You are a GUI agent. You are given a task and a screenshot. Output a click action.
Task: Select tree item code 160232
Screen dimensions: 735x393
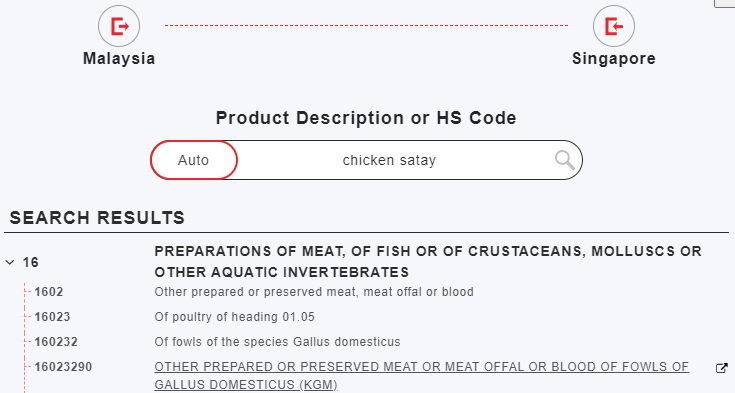point(56,342)
